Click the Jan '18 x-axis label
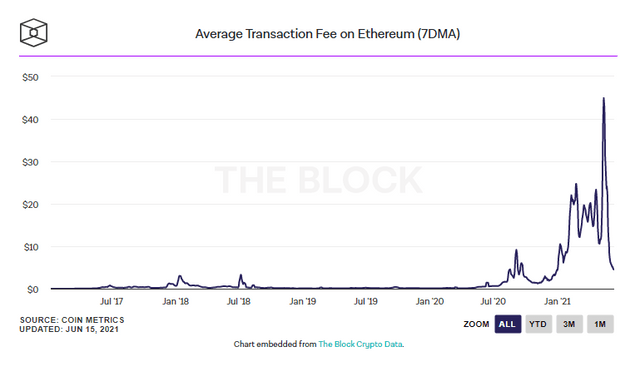The image size is (640, 366). (176, 302)
